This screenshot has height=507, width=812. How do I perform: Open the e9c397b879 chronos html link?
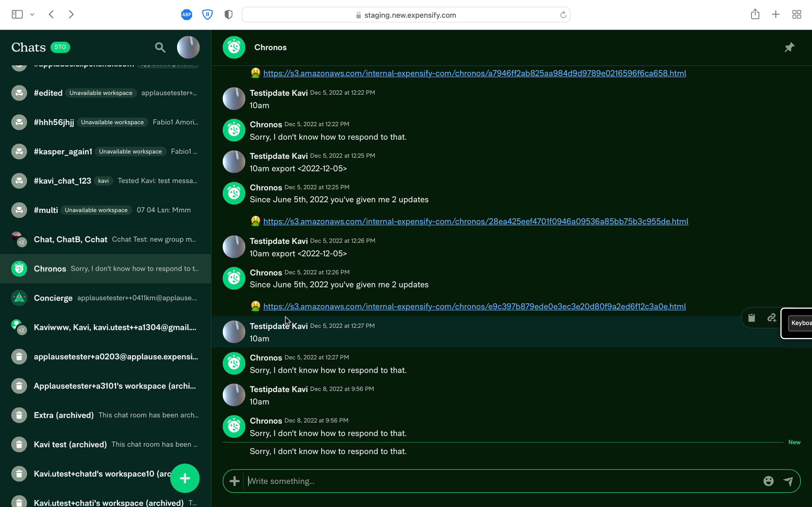[474, 306]
